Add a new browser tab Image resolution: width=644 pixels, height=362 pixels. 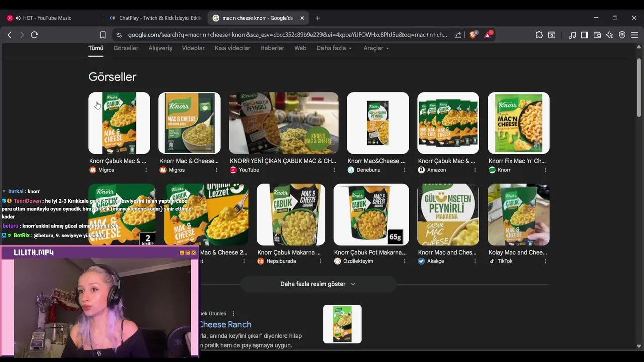tap(317, 18)
